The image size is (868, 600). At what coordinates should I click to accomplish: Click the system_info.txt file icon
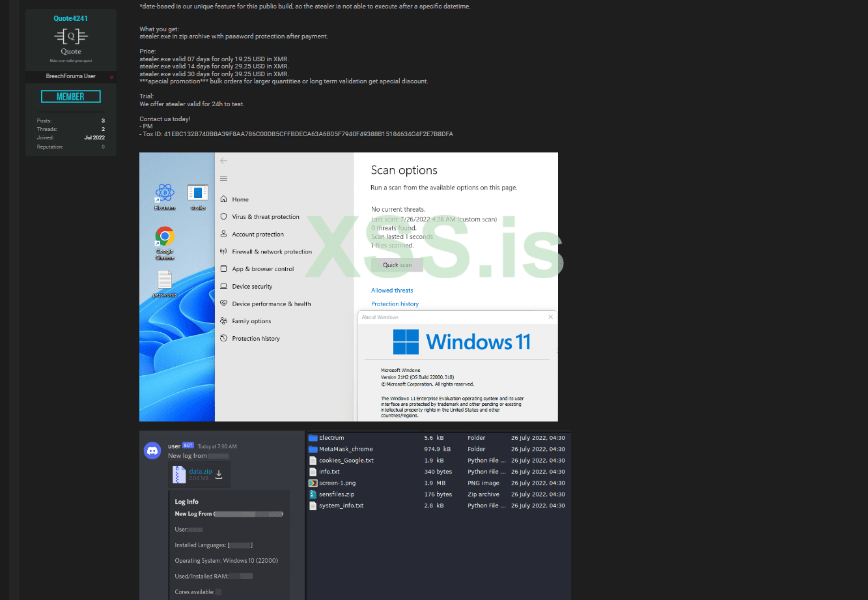click(x=313, y=506)
